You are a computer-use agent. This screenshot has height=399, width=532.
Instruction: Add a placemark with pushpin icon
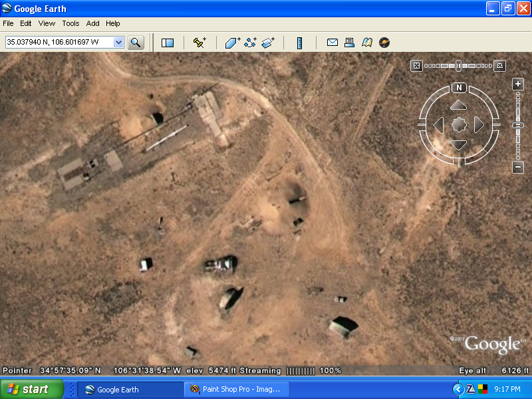199,43
